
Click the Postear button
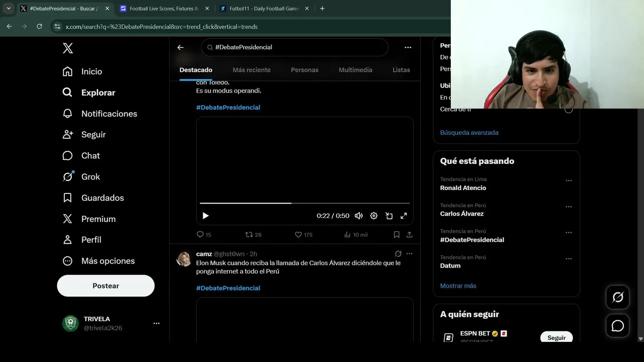pyautogui.click(x=106, y=286)
